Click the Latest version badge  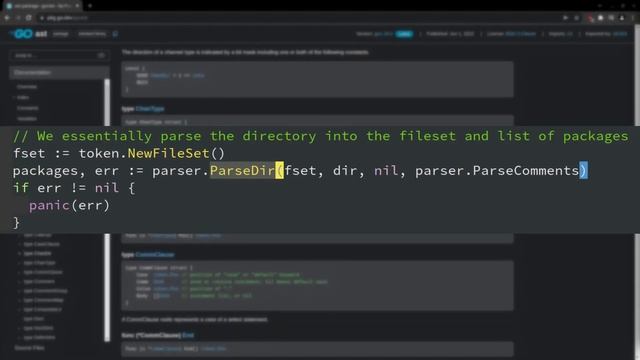point(404,34)
